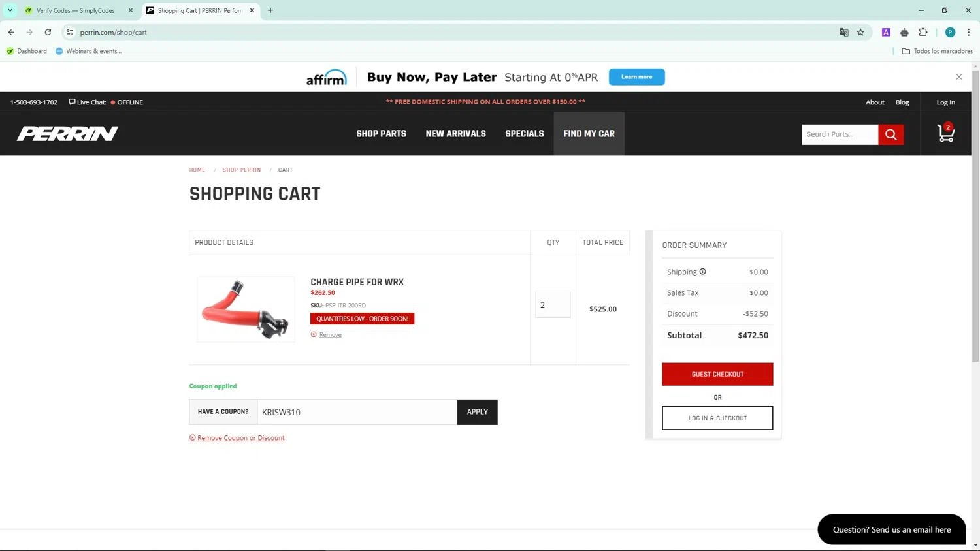Viewport: 980px width, 551px height.
Task: Open SPECIALS menu
Action: point(525,134)
